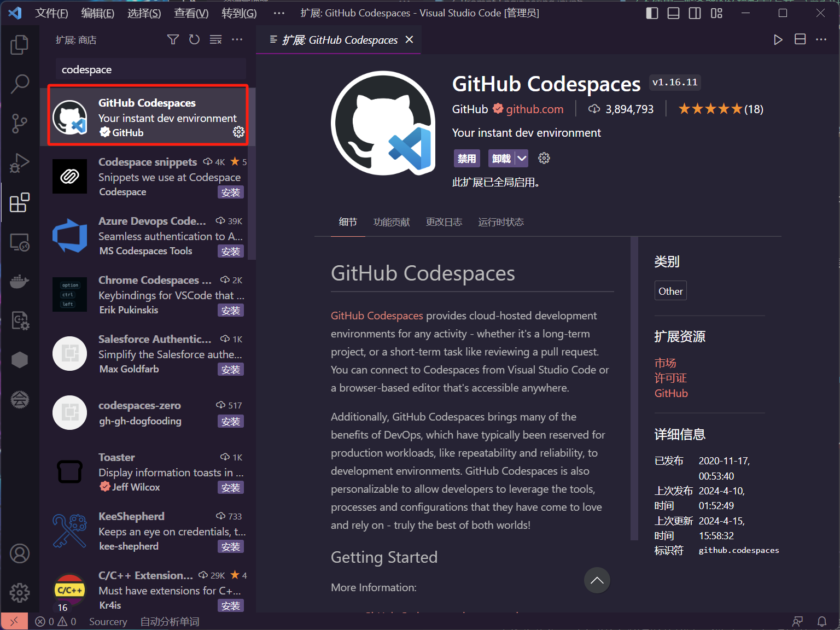Open the editor toolbar ellipsis menu
Image resolution: width=840 pixels, height=630 pixels.
tap(821, 39)
